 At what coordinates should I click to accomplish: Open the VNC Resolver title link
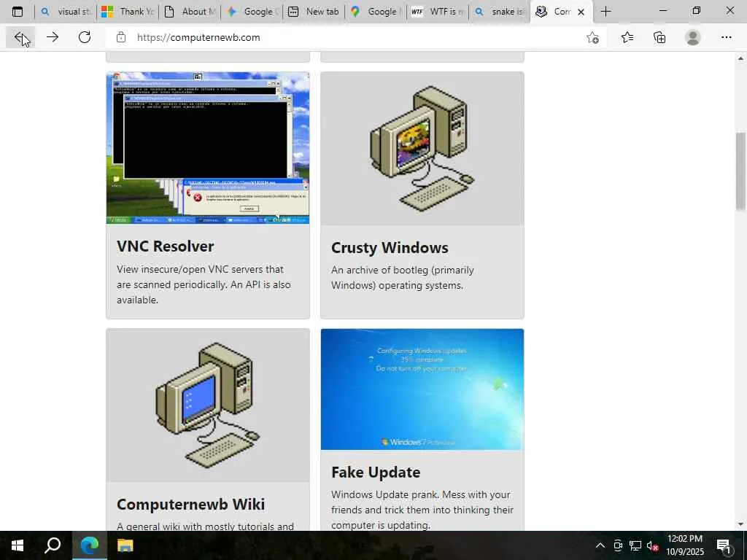166,246
